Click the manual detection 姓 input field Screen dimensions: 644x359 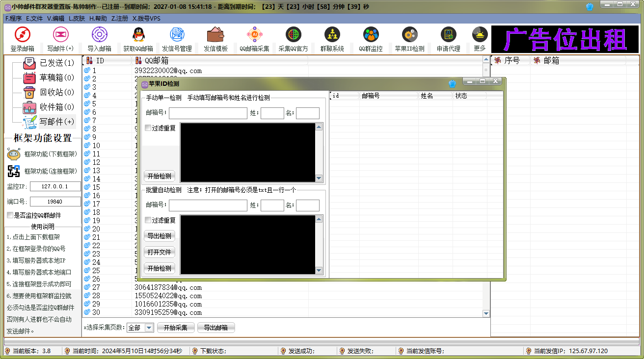tap(272, 113)
